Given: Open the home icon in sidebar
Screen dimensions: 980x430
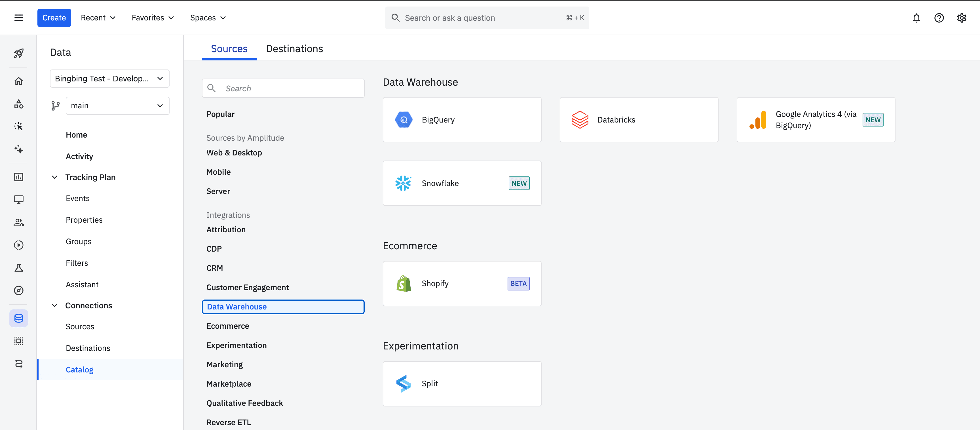Looking at the screenshot, I should coord(18,81).
